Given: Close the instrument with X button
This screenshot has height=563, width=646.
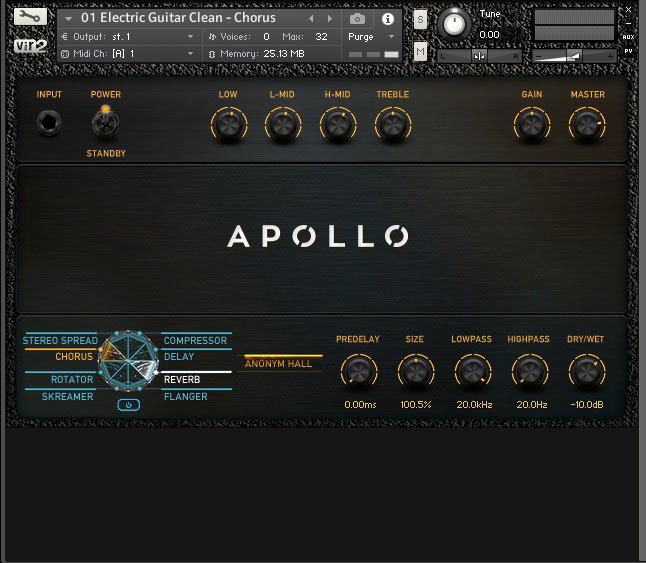Looking at the screenshot, I should [628, 9].
